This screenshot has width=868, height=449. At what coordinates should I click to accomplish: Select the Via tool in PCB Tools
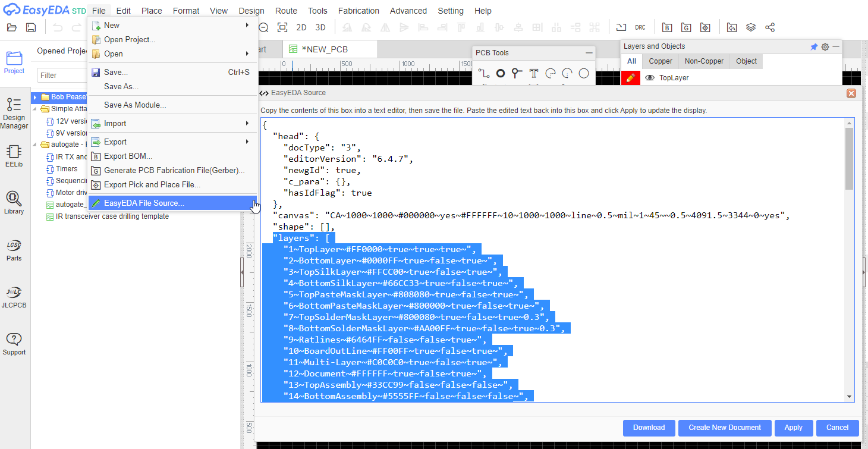(517, 73)
